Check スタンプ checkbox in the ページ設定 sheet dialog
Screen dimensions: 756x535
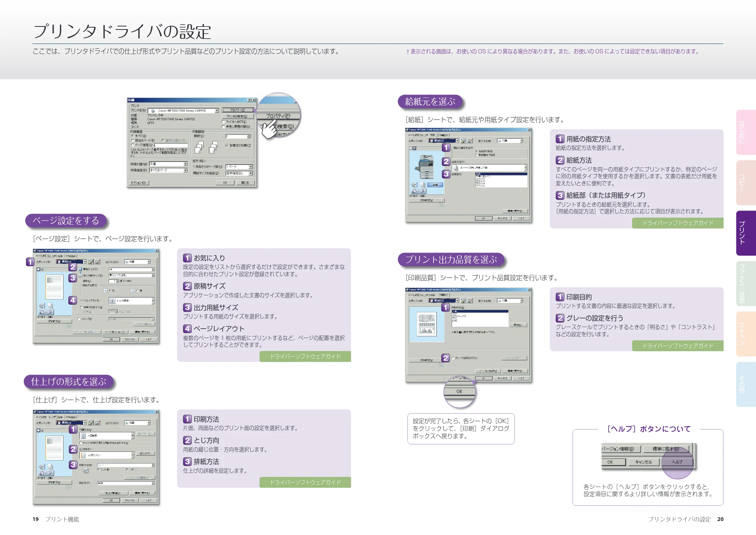pyautogui.click(x=79, y=319)
